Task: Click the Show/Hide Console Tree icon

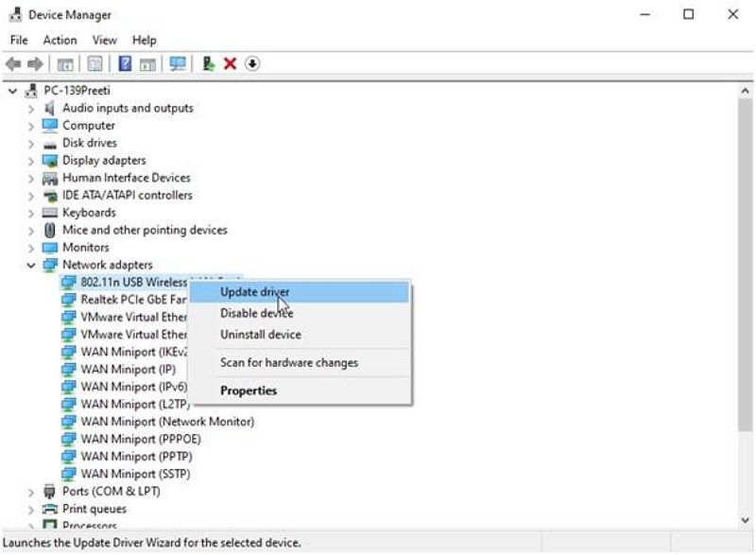Action: tap(63, 64)
